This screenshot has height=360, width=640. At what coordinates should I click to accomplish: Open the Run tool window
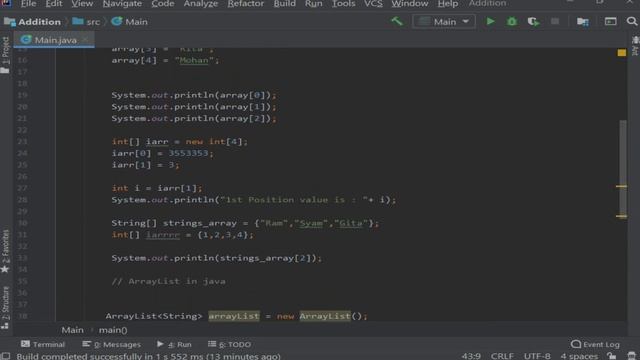[174, 344]
